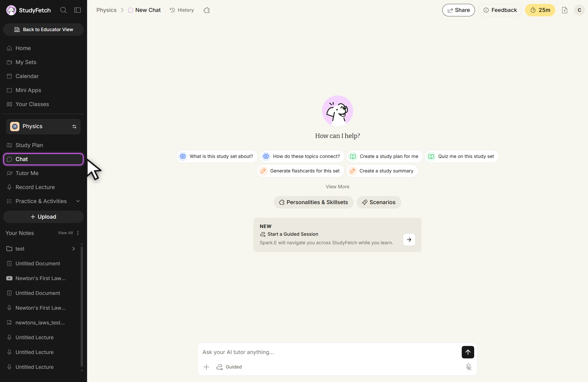This screenshot has width=588, height=382.
Task: Click the StudyFetch logo icon
Action: pyautogui.click(x=11, y=10)
